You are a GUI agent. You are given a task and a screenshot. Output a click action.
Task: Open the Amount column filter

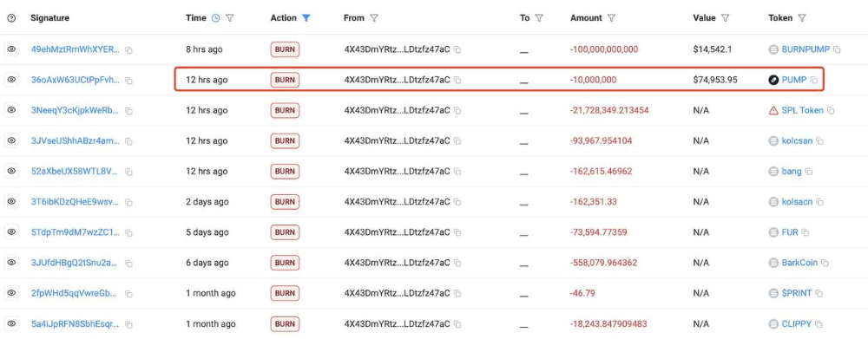click(x=611, y=18)
